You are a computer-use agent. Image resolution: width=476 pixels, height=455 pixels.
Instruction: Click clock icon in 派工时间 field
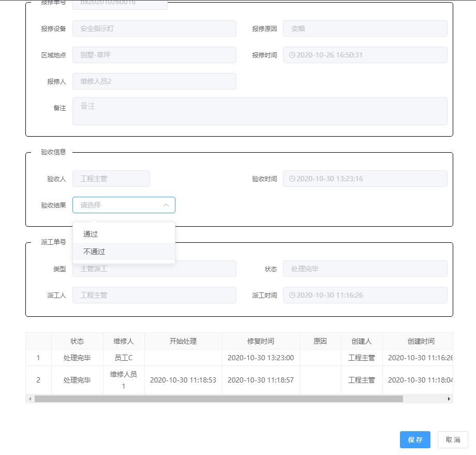[292, 295]
